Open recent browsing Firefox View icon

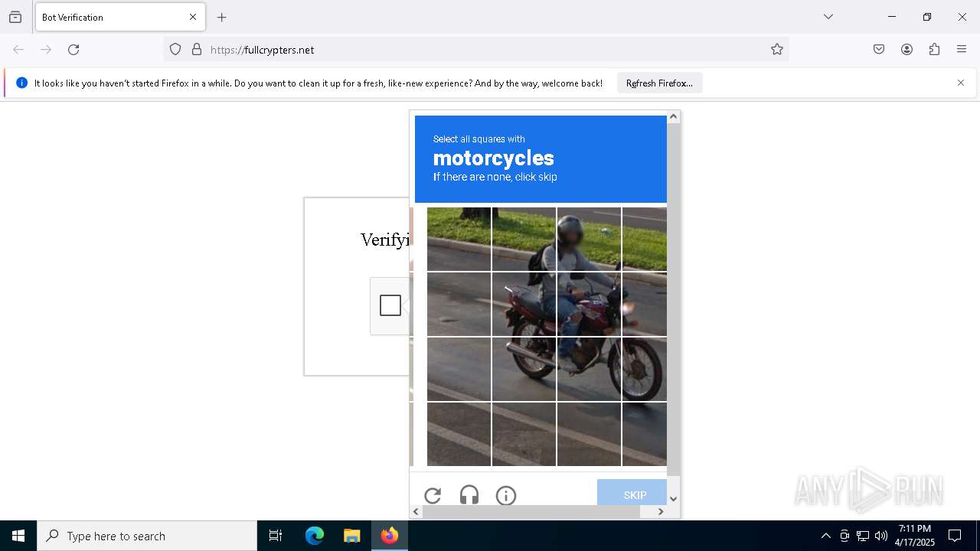point(15,17)
